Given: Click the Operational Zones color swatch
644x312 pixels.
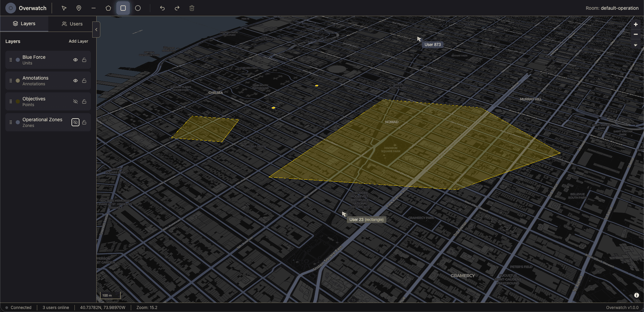Looking at the screenshot, I should (x=17, y=122).
